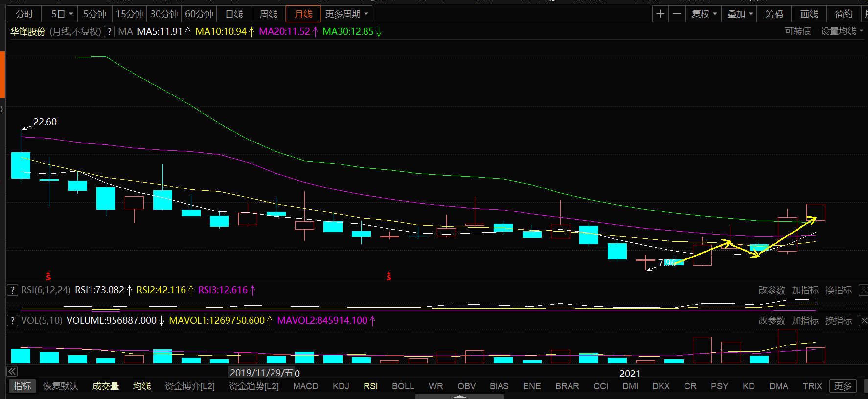Zoom in chart with plus button
This screenshot has width=868, height=399.
(x=661, y=14)
